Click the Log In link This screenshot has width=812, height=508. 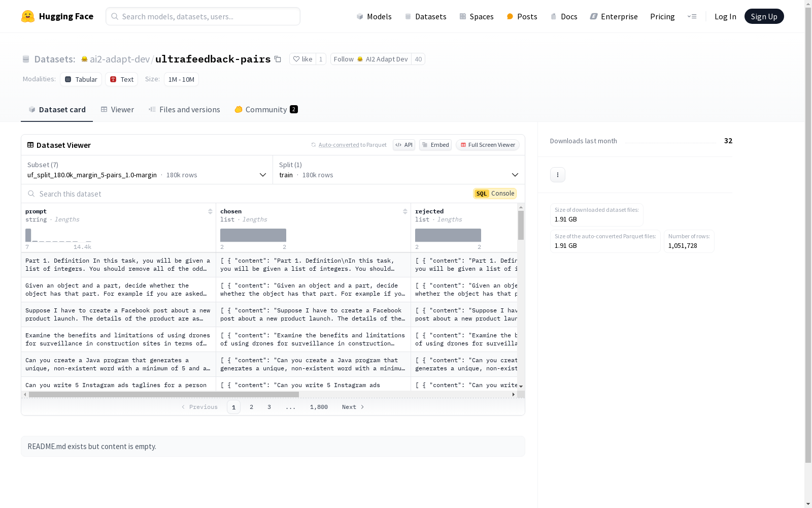725,16
